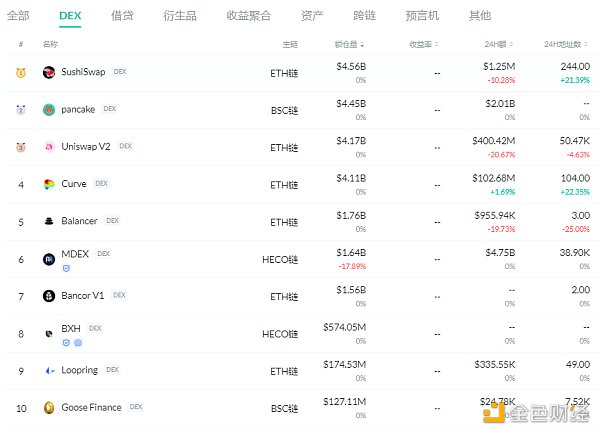Open the SushiSwap project link
Screen dimensions: 600x434
pyautogui.click(x=83, y=72)
